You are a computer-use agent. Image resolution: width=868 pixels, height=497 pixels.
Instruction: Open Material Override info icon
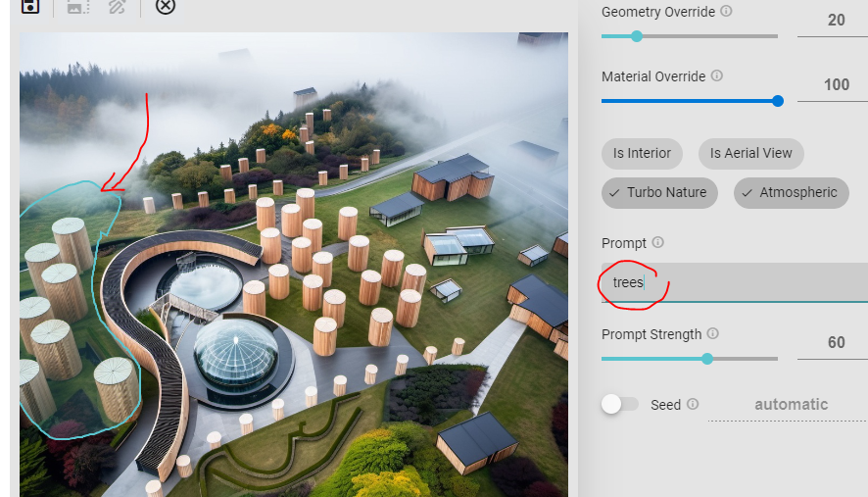717,75
